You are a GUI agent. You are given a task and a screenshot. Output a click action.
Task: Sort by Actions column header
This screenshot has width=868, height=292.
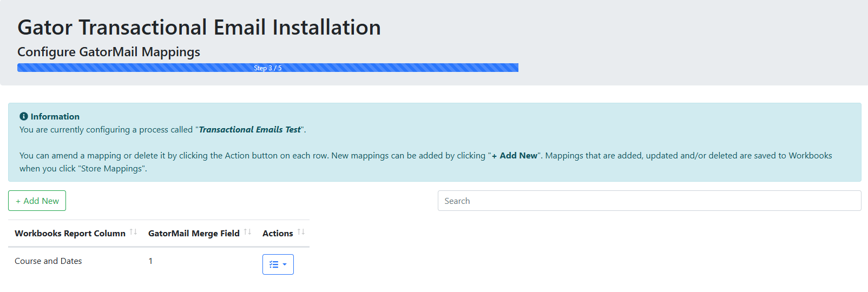pyautogui.click(x=282, y=233)
